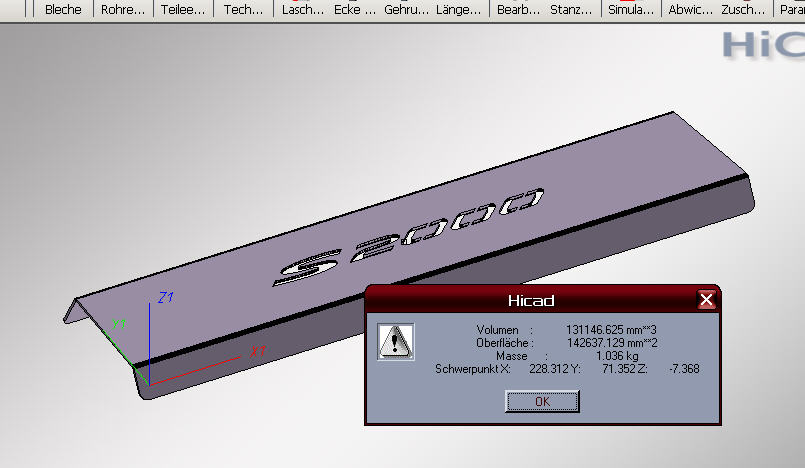Open the Bearb... toolbar group
The image size is (805, 468).
pos(518,9)
